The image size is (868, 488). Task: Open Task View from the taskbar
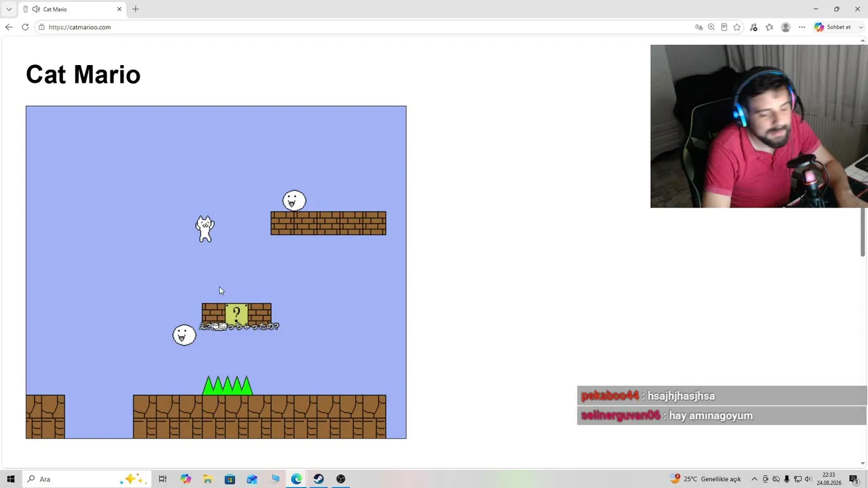[x=163, y=479]
